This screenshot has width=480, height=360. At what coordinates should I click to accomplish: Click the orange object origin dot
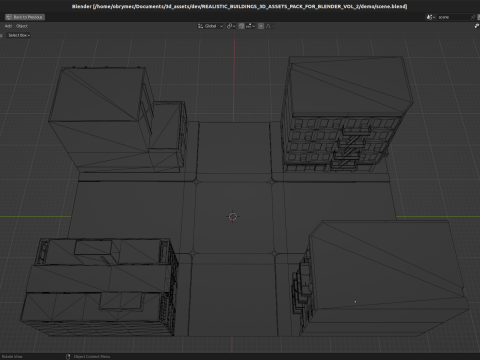pyautogui.click(x=355, y=302)
